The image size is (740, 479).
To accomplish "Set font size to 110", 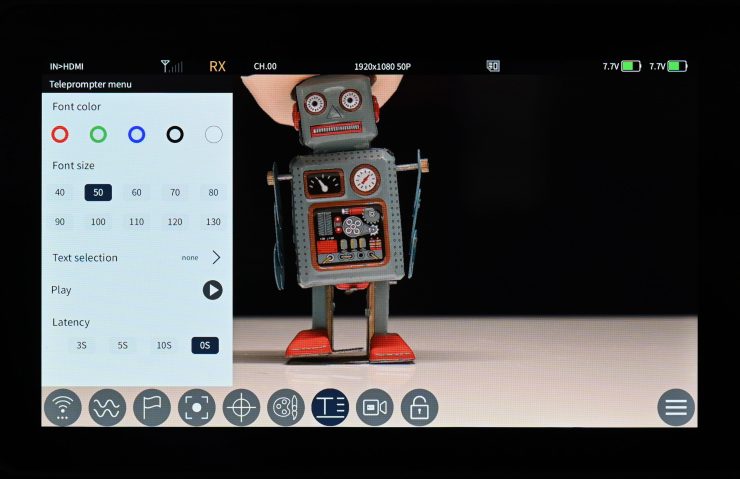I will [x=136, y=222].
